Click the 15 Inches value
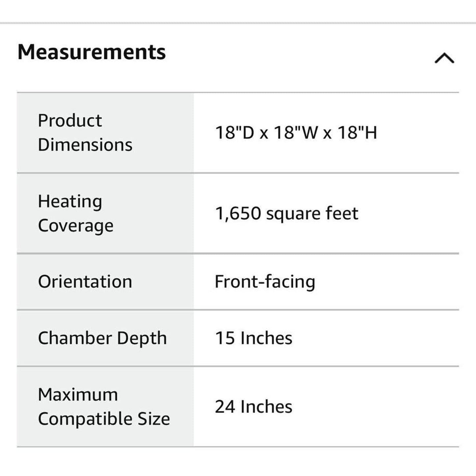 coord(254,338)
